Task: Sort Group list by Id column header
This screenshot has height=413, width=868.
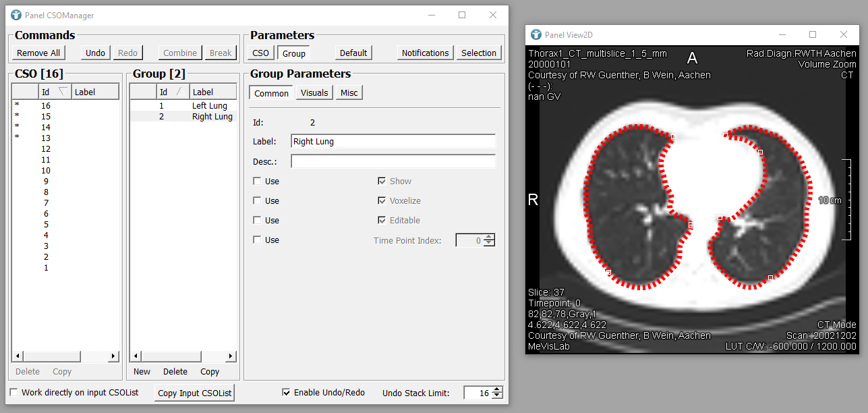Action: 164,92
